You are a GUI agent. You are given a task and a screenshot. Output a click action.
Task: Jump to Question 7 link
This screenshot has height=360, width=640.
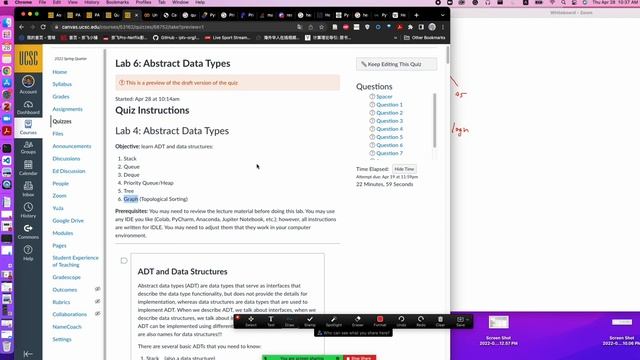389,153
